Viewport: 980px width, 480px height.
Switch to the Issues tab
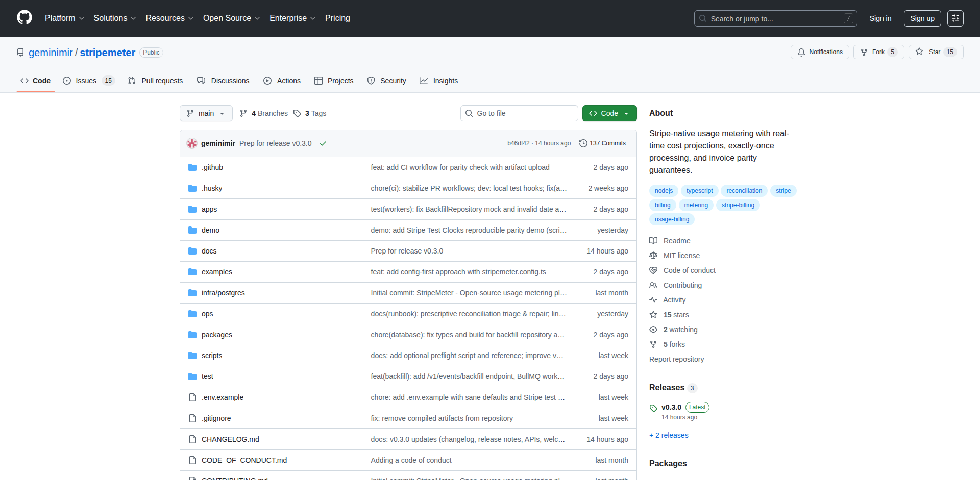[x=89, y=81]
